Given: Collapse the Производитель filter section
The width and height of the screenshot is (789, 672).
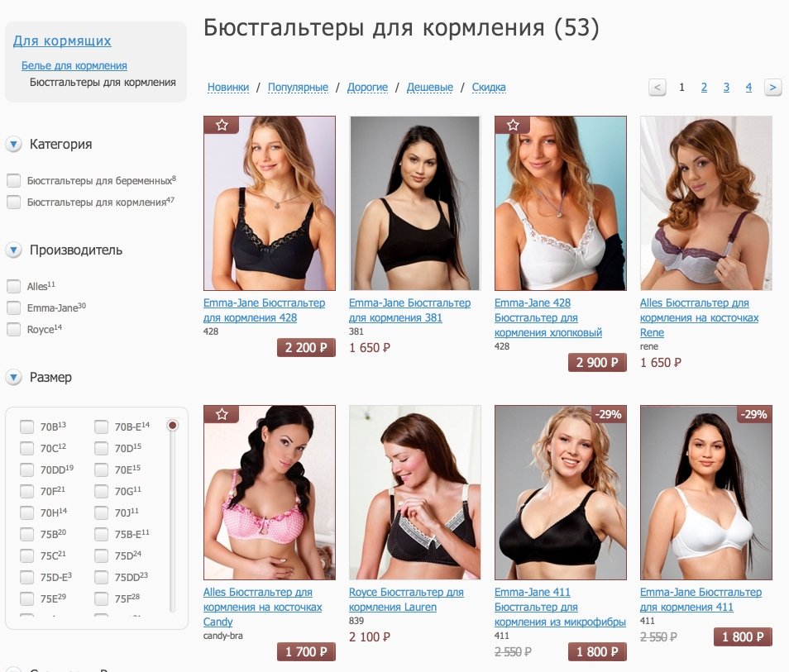Looking at the screenshot, I should (x=13, y=250).
